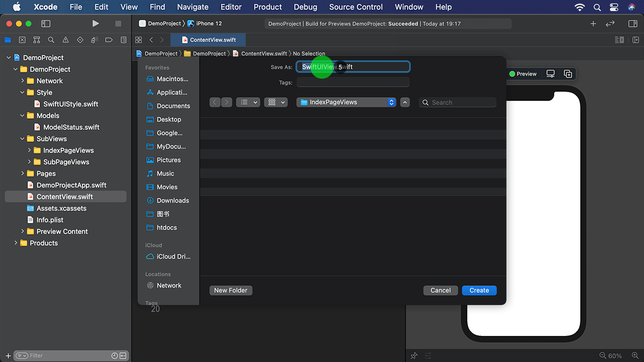
Task: Open Spotlight search in menu bar
Action: (597, 7)
